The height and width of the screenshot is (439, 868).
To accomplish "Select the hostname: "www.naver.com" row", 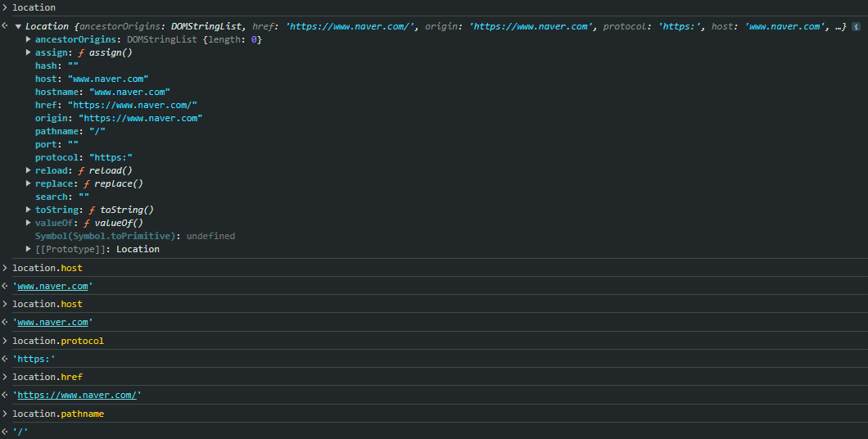I will pos(102,92).
